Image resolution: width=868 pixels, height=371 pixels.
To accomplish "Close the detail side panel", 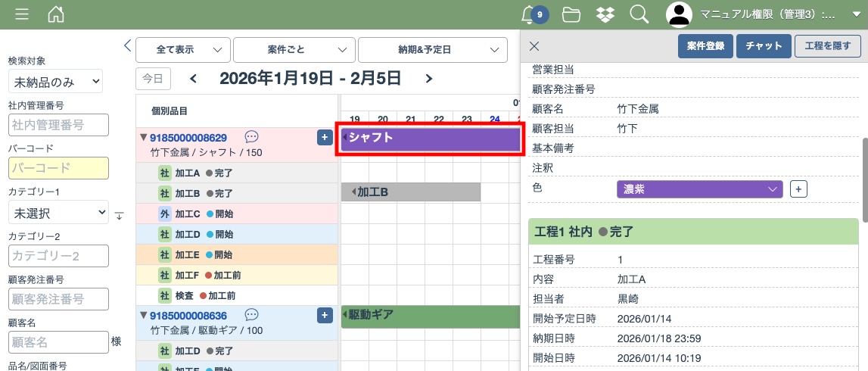I will (534, 46).
